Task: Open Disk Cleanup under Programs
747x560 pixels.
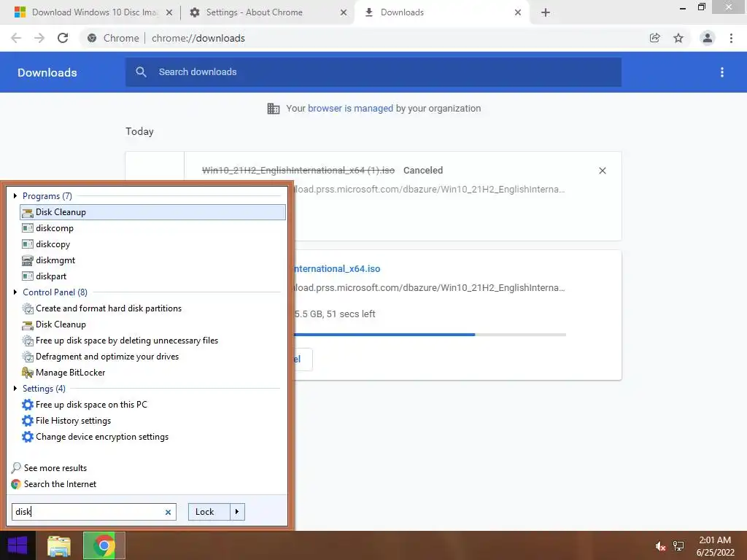Action: 152,212
